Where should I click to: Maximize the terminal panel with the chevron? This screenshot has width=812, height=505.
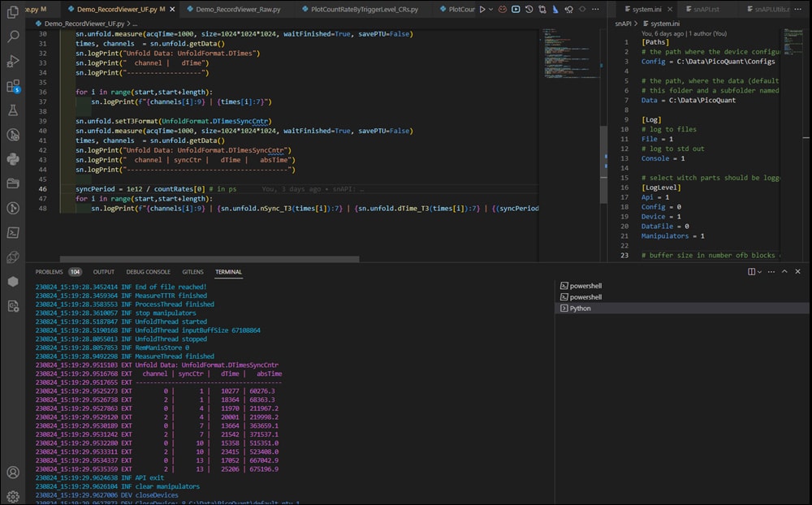[x=784, y=271]
